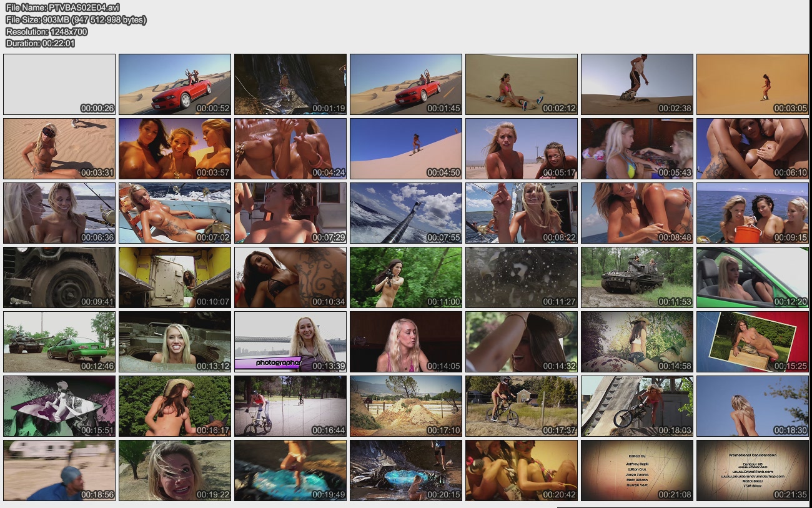The image size is (812, 508).
Task: Open the dirt jump frame at 00:17:10
Action: (x=406, y=406)
